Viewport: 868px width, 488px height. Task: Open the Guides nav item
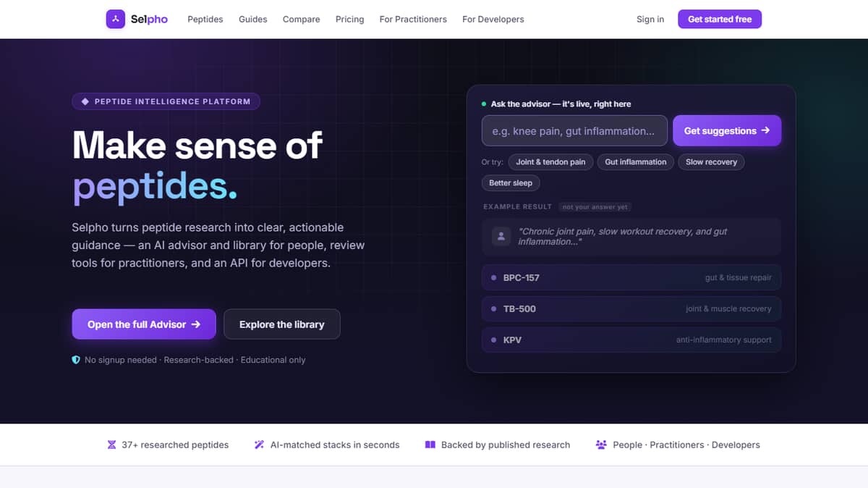click(x=253, y=20)
